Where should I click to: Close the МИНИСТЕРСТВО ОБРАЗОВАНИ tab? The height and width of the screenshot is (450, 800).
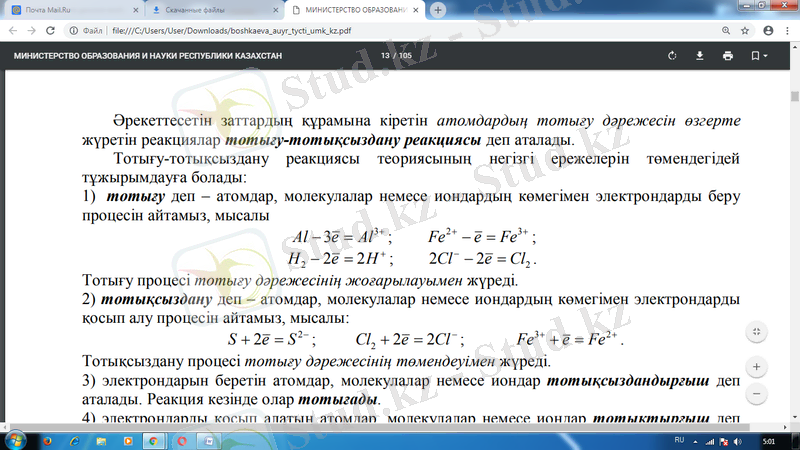point(416,10)
